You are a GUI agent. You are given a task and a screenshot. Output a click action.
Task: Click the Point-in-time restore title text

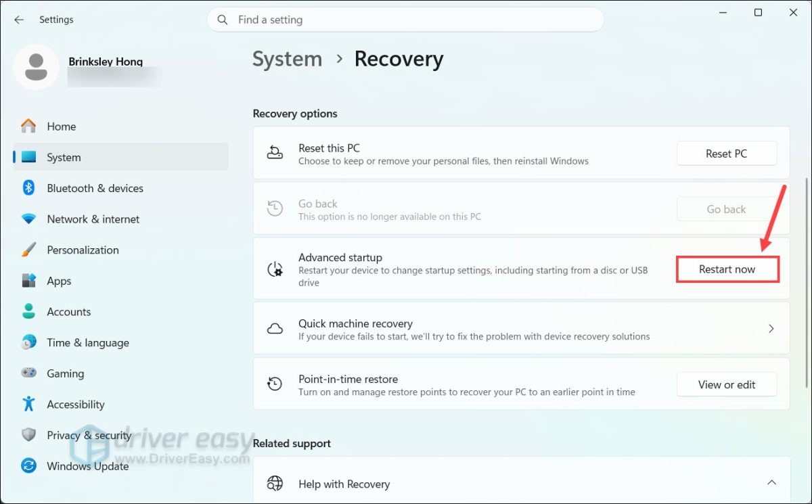click(x=348, y=379)
